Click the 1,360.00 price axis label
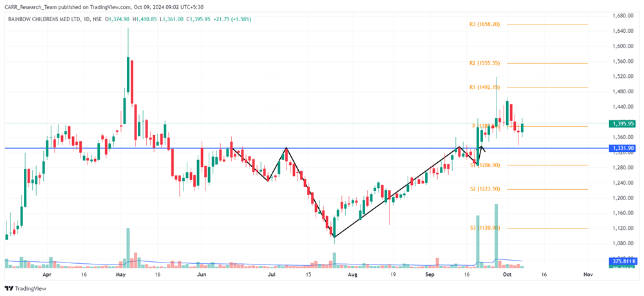Screen dimensions: 644x296 [624, 138]
